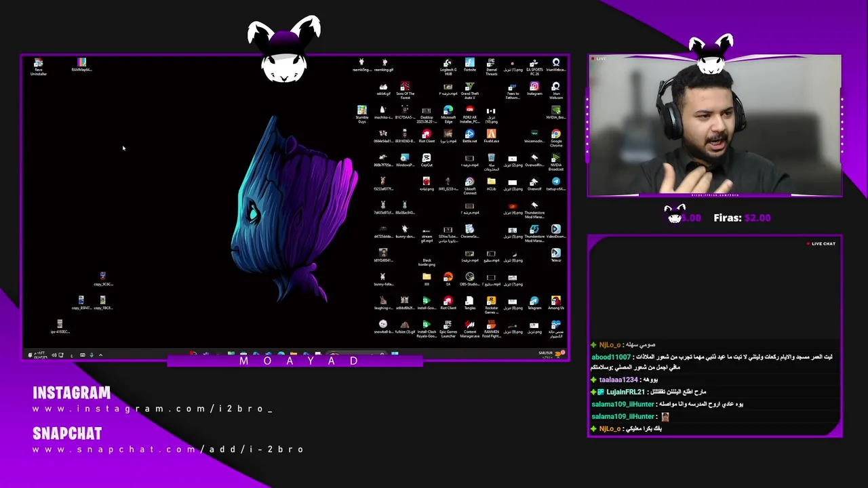The image size is (868, 488).
Task: Select the Tangles desktop file
Action: pyautogui.click(x=469, y=302)
